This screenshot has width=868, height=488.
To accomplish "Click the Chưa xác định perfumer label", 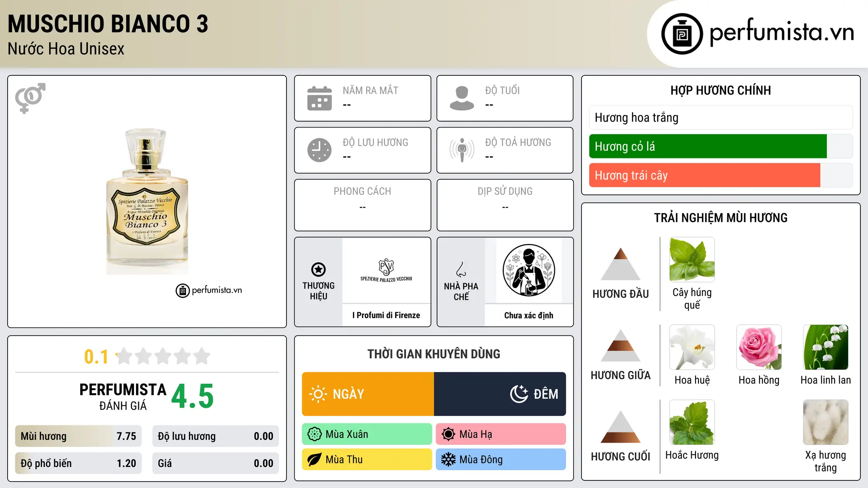I will [x=529, y=315].
